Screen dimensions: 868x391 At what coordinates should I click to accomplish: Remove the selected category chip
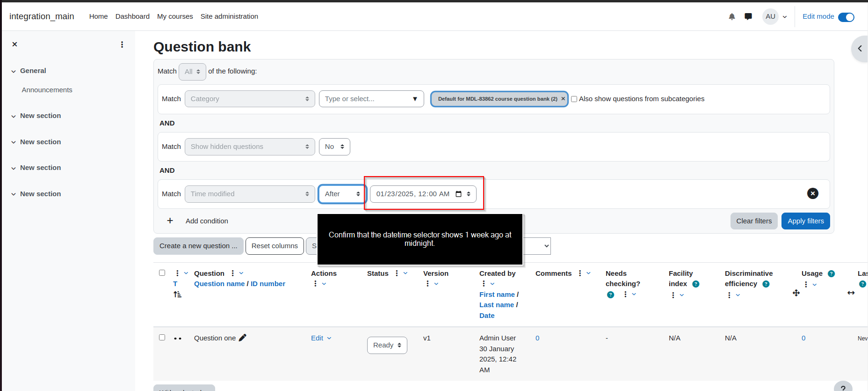[x=563, y=99]
